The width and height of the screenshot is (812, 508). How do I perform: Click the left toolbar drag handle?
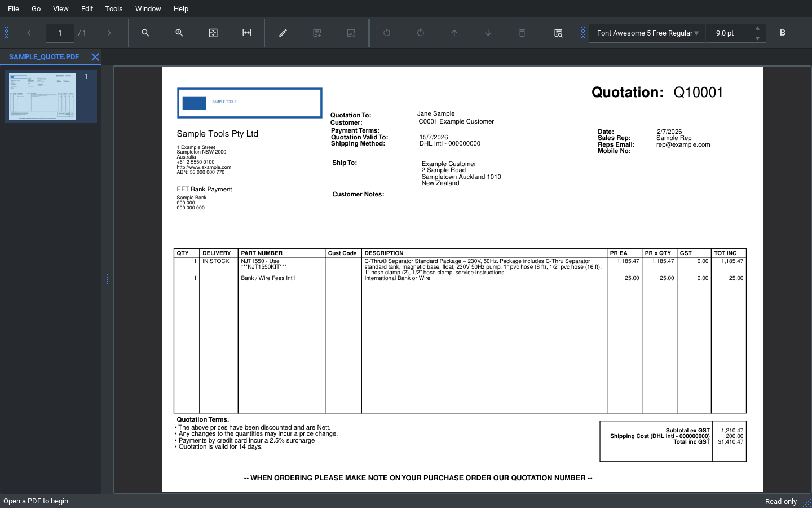click(x=7, y=33)
